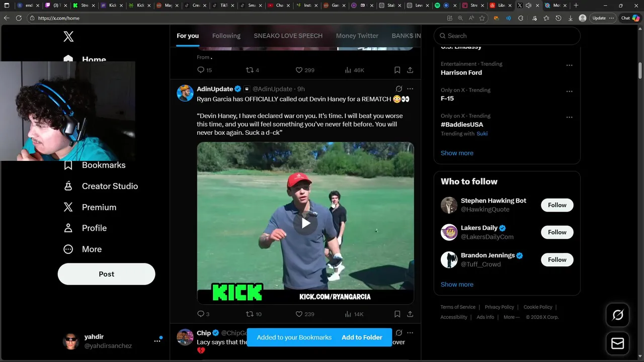Open a new browser tab
The image size is (644, 362).
(576, 5)
